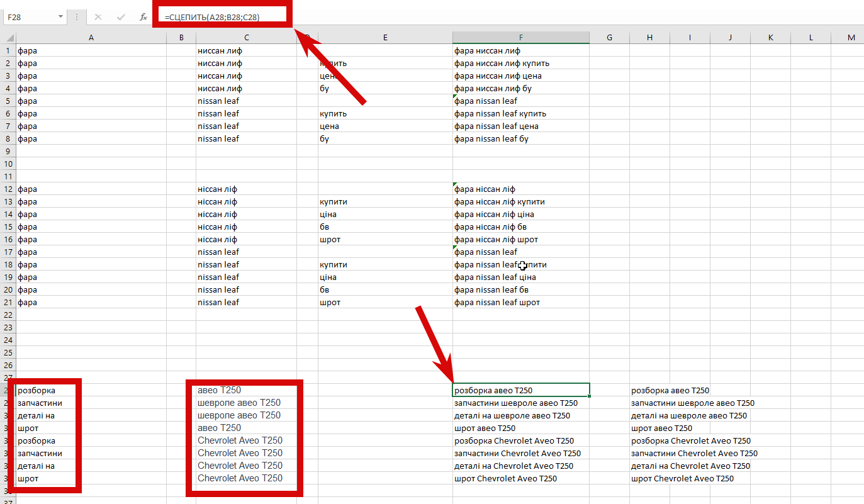Viewport: 864px width, 504px height.
Task: Click cell "фара ніссан ліф шрот"
Action: [521, 239]
